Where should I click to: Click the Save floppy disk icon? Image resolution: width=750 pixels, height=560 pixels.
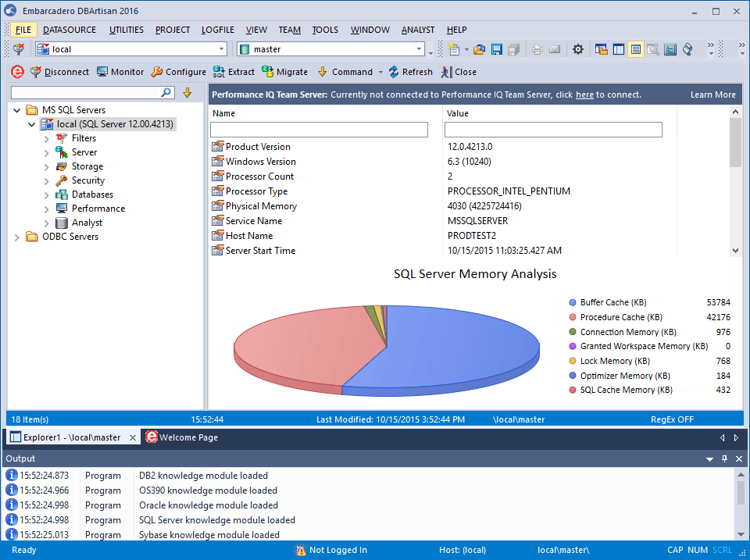[497, 49]
